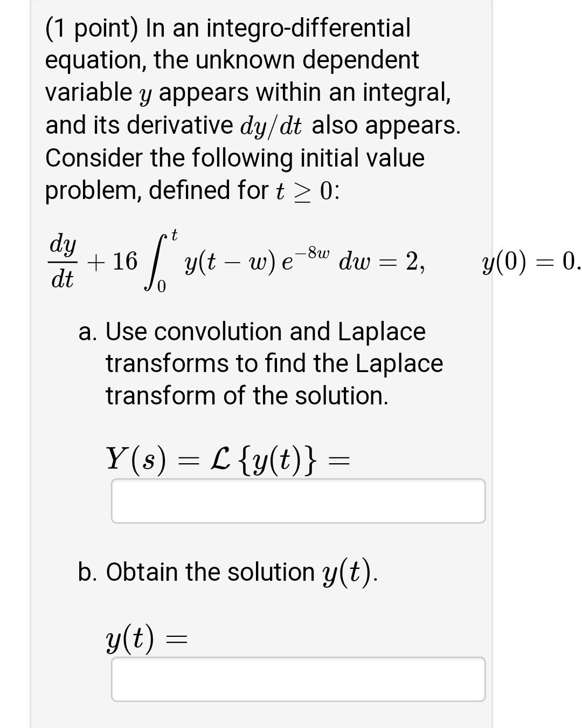
Task: Click the y(t) = label text
Action: point(145,640)
